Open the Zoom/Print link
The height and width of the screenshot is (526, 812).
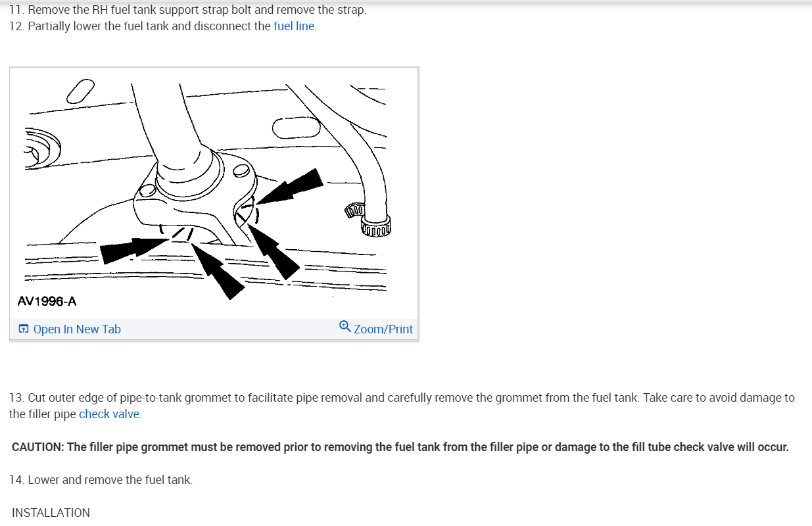click(x=383, y=329)
